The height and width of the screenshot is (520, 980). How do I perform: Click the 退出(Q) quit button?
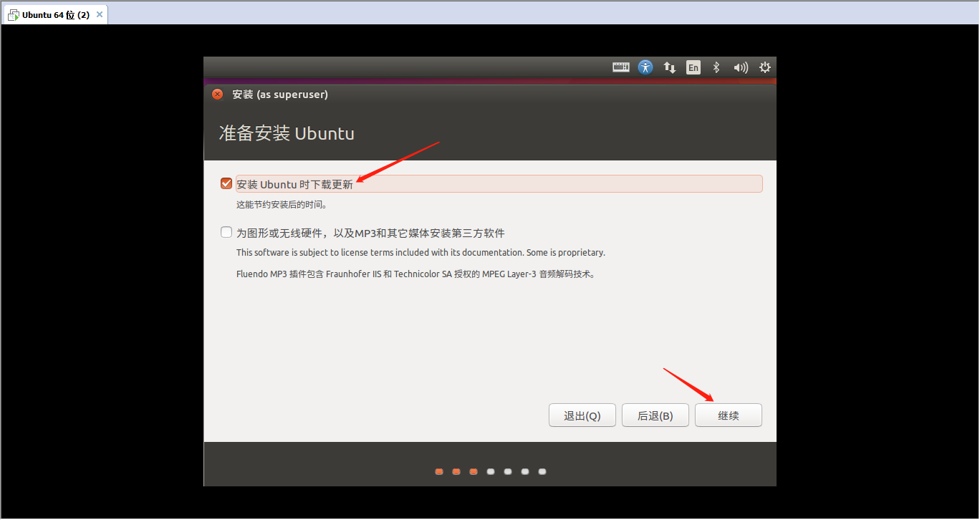(582, 415)
